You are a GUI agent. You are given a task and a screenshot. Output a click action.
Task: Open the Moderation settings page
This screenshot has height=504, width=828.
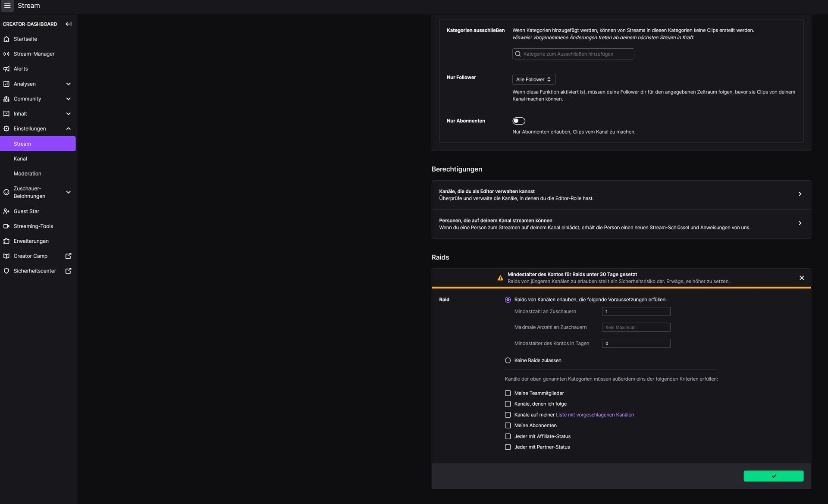pos(28,174)
